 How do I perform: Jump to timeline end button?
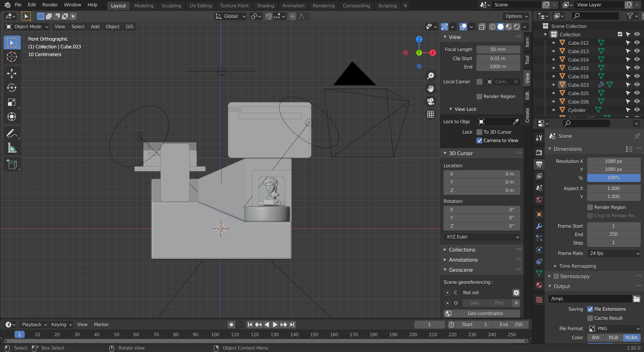(x=292, y=324)
